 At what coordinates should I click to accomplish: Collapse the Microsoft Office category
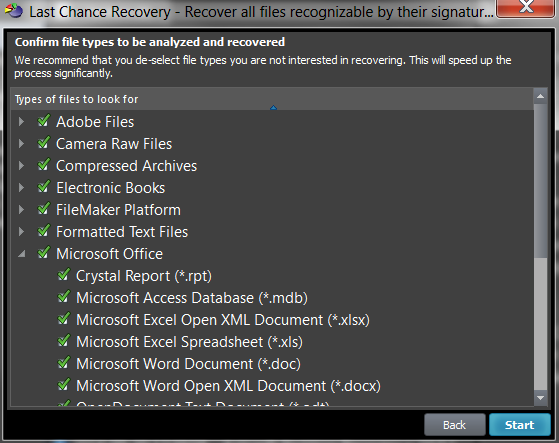(21, 254)
